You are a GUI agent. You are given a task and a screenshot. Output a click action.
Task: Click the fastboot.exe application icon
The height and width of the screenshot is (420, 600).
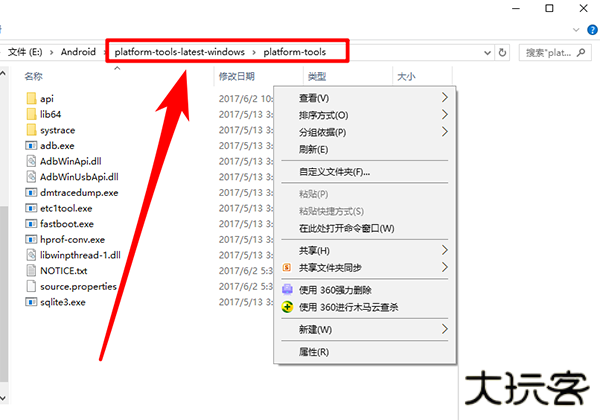point(31,224)
